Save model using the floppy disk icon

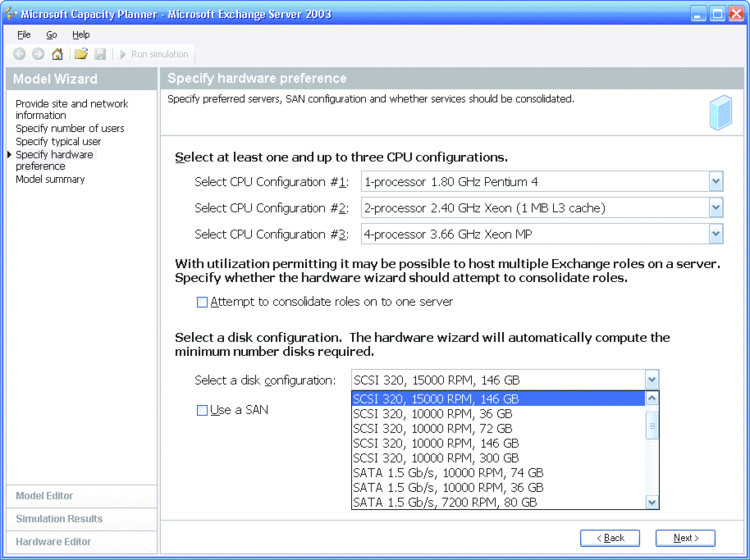(100, 54)
